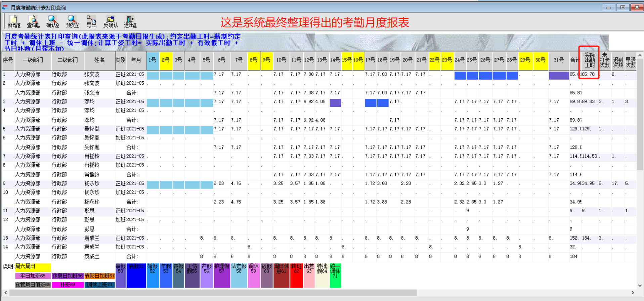Click the 退出 (Exit) door icon

pyautogui.click(x=130, y=21)
